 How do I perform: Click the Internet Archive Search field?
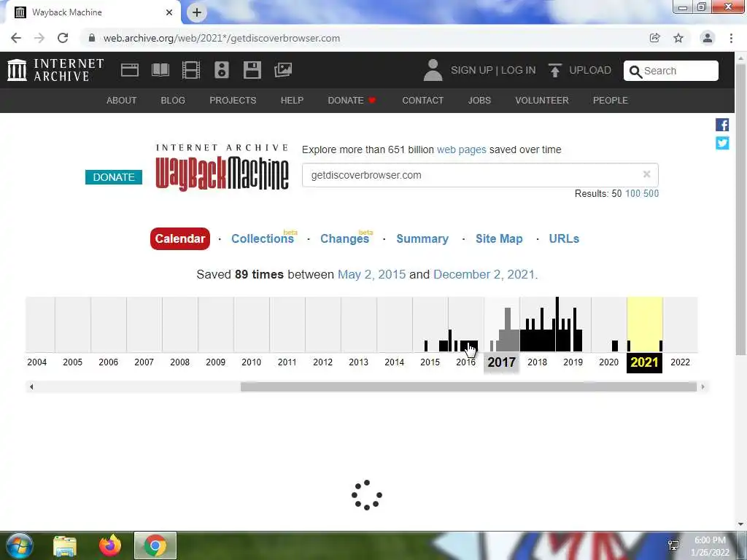point(671,71)
